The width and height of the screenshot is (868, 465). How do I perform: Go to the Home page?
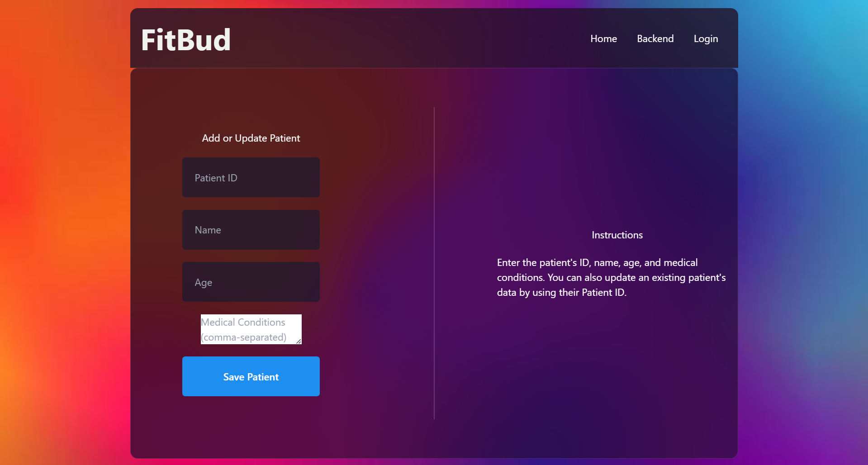603,39
